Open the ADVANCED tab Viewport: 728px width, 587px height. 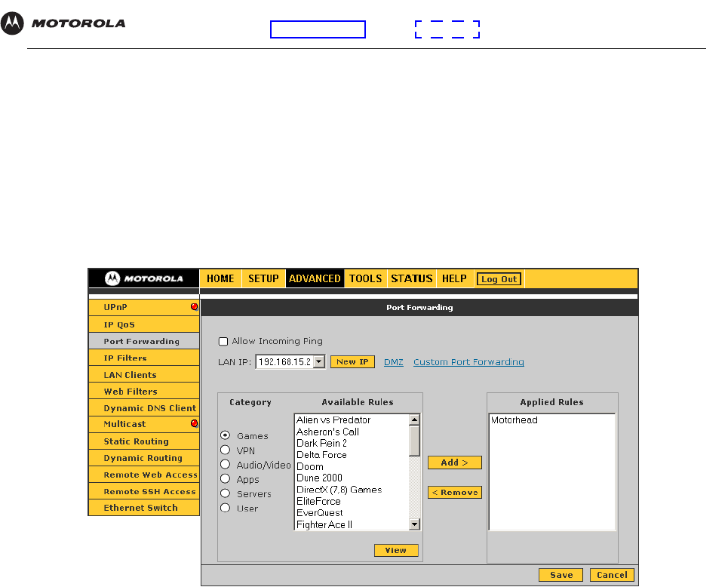pyautogui.click(x=315, y=278)
